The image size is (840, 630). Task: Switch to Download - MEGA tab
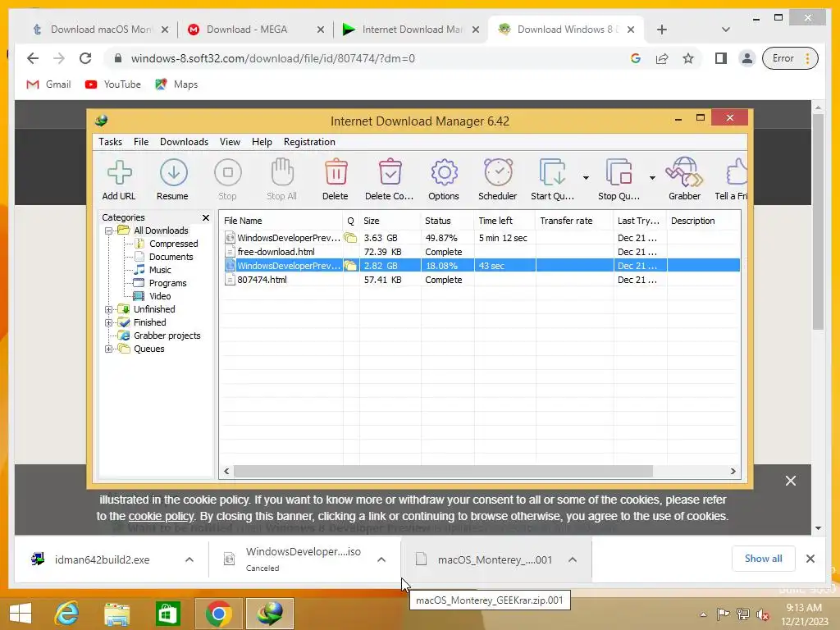click(x=255, y=30)
